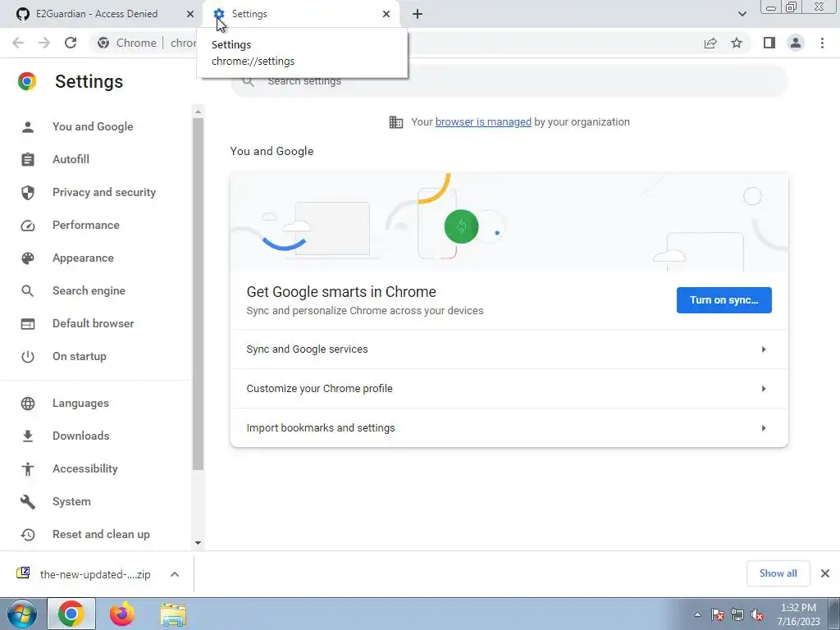This screenshot has width=840, height=630.
Task: Open the profile avatar menu
Action: point(796,43)
